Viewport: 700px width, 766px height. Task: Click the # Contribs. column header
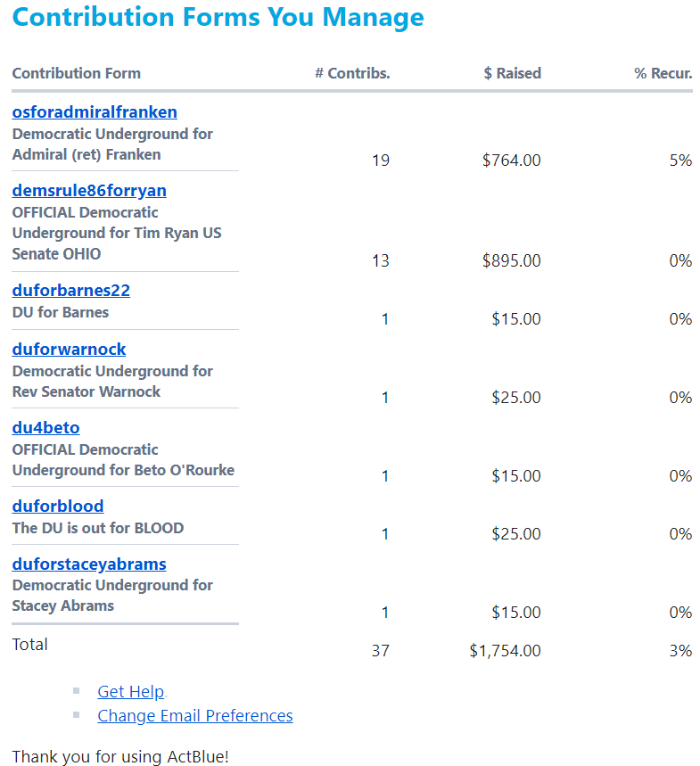pyautogui.click(x=352, y=74)
